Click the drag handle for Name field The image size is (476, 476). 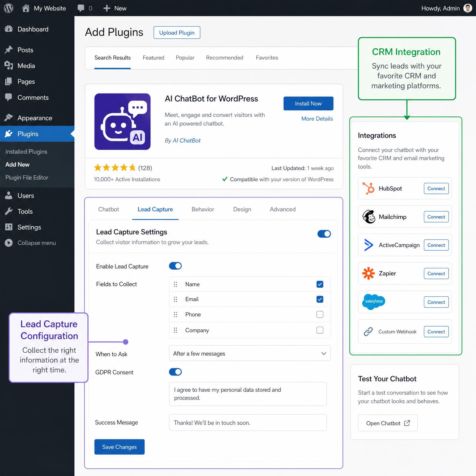click(175, 284)
